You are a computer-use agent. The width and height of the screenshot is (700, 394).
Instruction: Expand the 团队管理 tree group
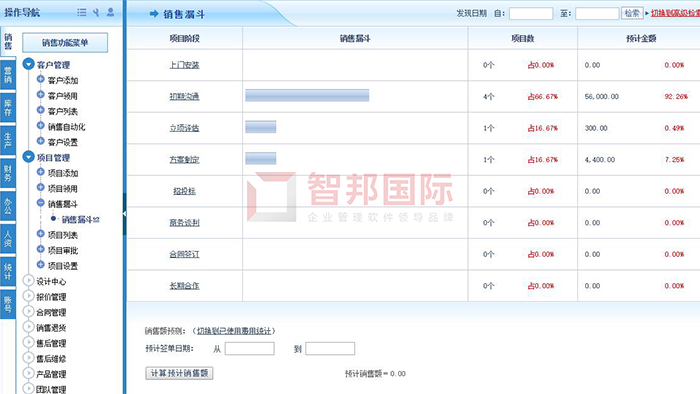click(x=29, y=389)
